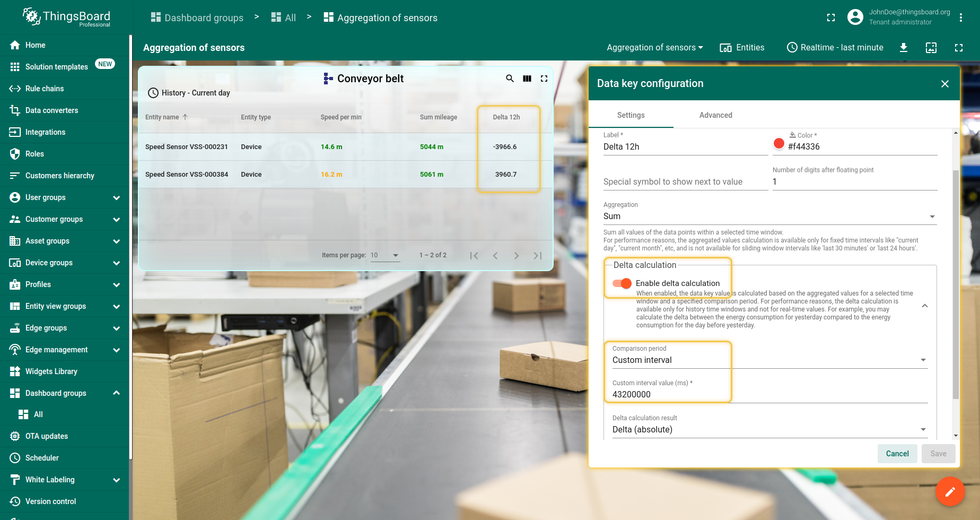Click Special symbol to show next to value field
Viewport: 980px width, 520px height.
[x=686, y=182]
